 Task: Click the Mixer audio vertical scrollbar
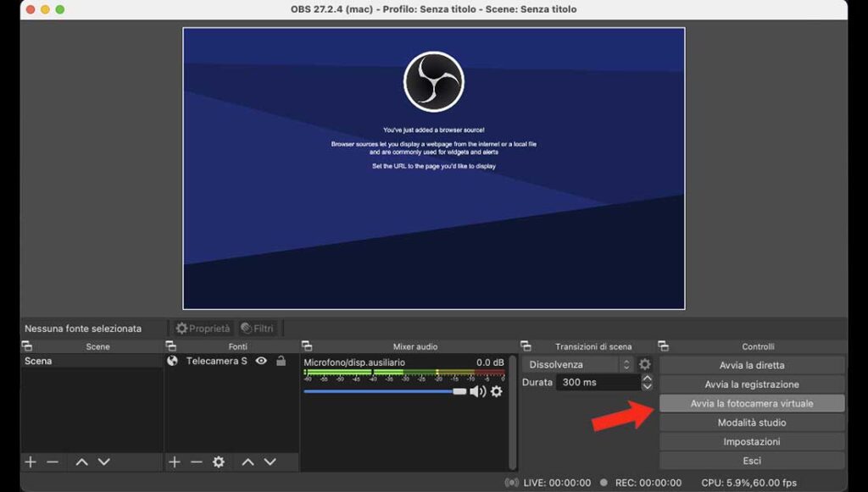click(x=513, y=412)
